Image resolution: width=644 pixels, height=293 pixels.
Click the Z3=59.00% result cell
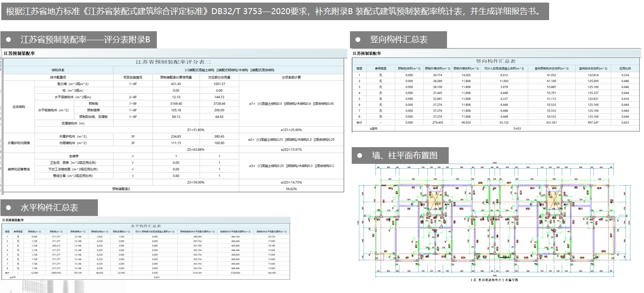(x=196, y=182)
